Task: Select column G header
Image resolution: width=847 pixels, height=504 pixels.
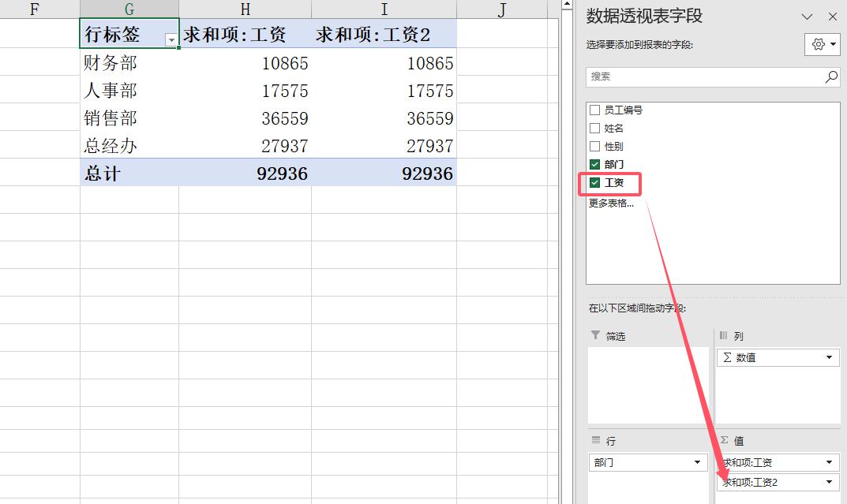Action: coord(129,9)
